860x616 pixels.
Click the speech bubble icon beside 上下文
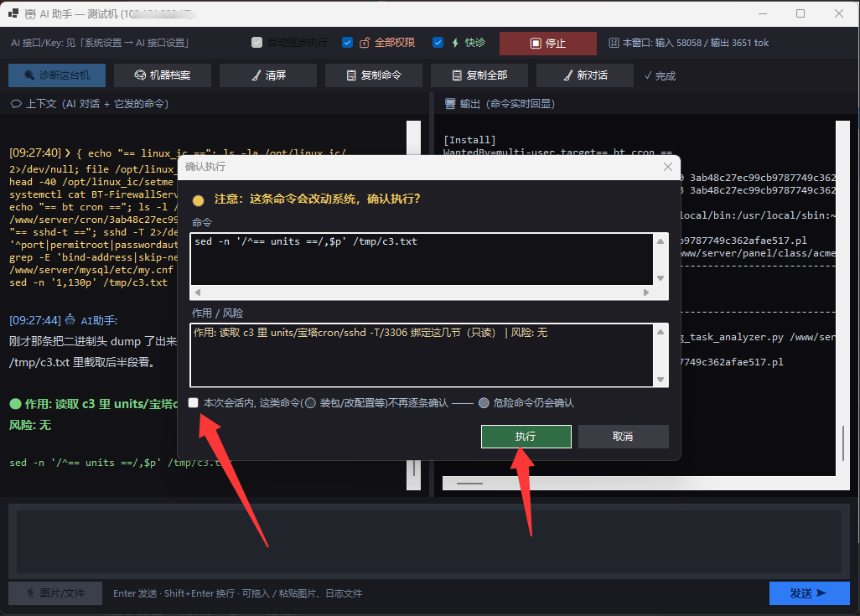(16, 104)
